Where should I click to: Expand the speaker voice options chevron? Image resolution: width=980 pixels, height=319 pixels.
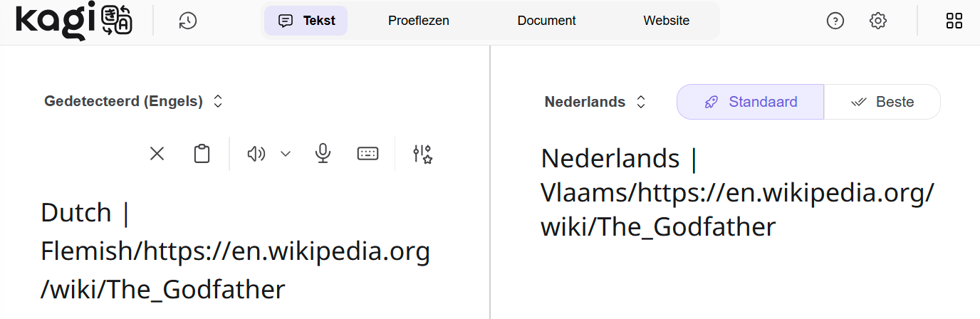(x=286, y=154)
